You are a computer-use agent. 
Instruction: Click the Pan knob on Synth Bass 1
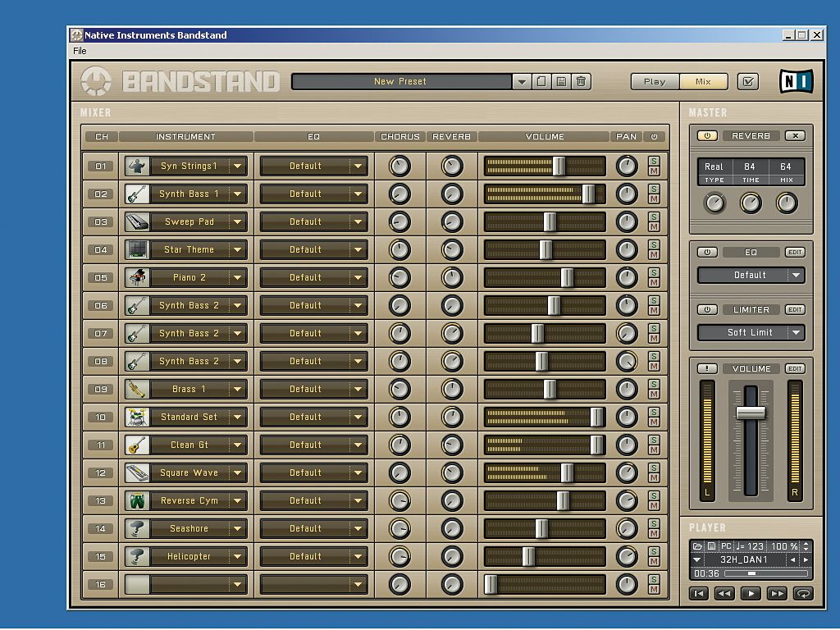627,194
